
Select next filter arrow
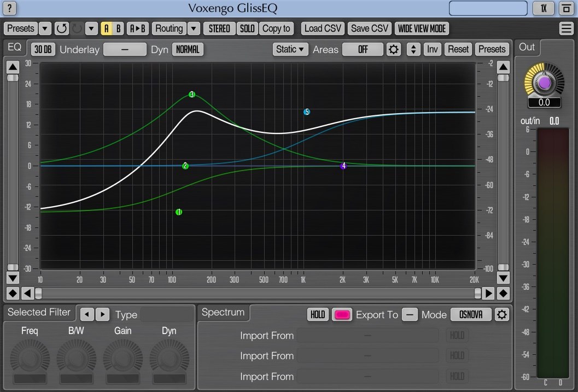click(x=102, y=314)
